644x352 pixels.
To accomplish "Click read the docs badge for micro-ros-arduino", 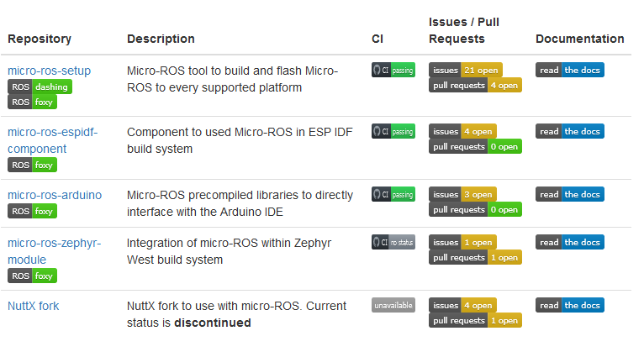I will 570,194.
